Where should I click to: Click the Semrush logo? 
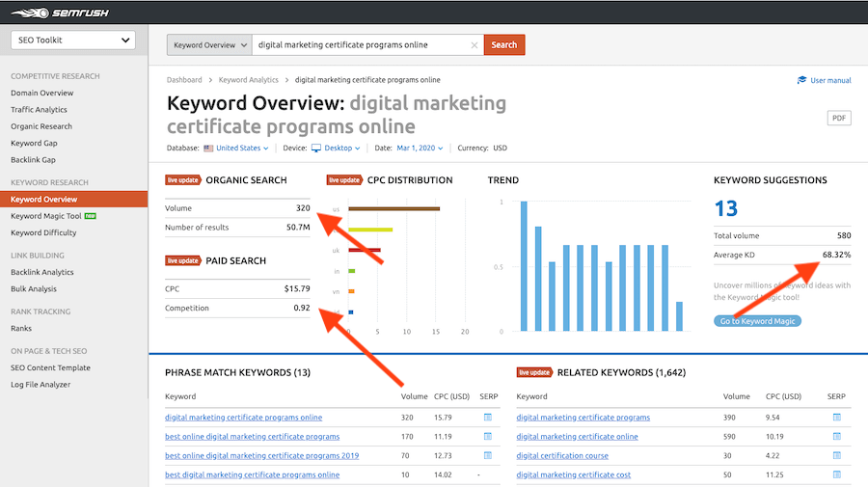pos(60,13)
